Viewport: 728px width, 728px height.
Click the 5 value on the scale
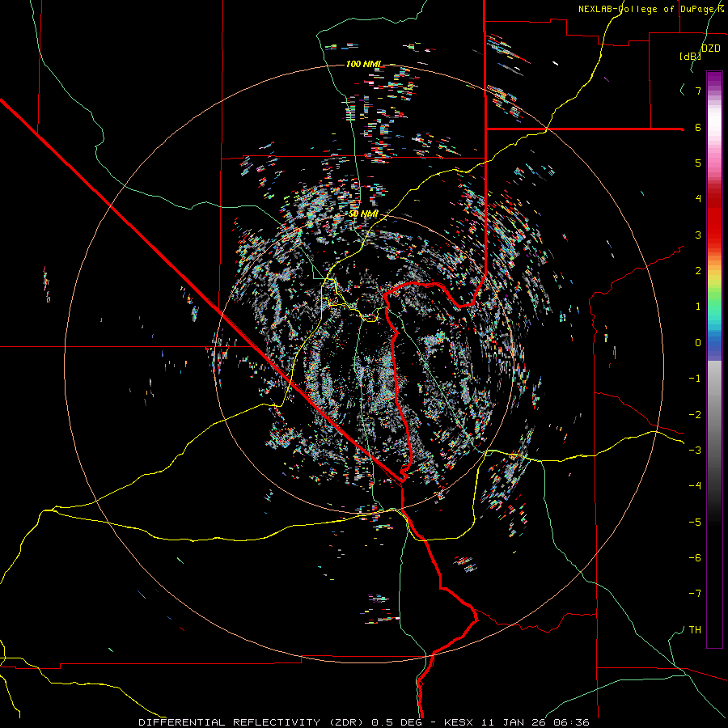click(x=698, y=163)
